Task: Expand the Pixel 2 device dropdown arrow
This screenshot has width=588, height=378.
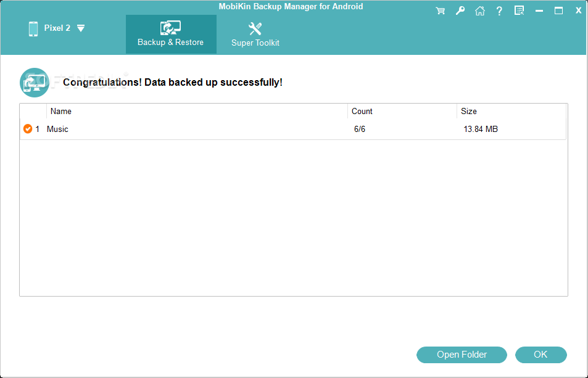Action: click(x=81, y=28)
